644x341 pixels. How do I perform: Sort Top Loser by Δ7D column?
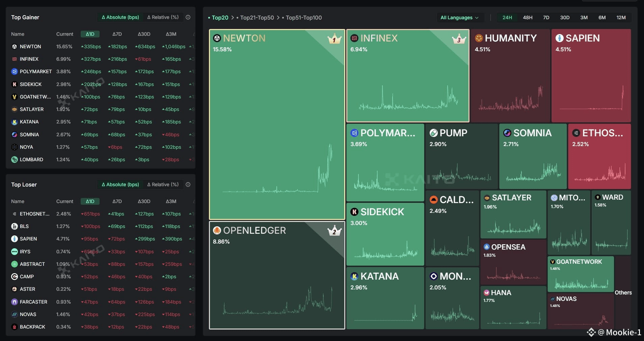tap(117, 201)
